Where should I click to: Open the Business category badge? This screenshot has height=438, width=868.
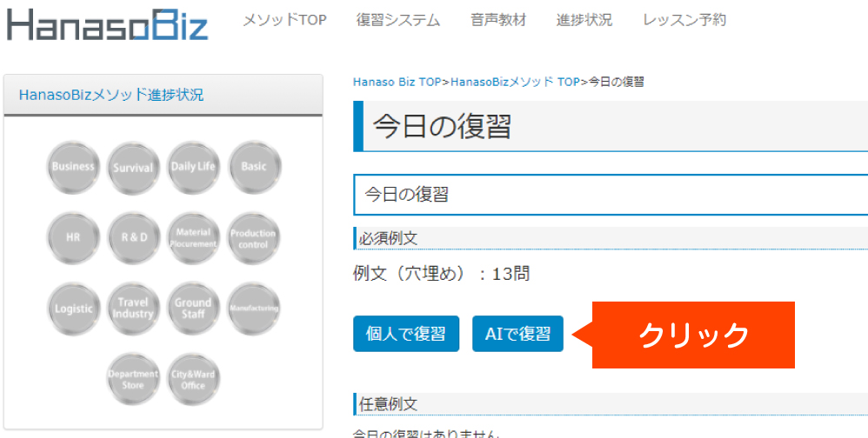coord(73,167)
